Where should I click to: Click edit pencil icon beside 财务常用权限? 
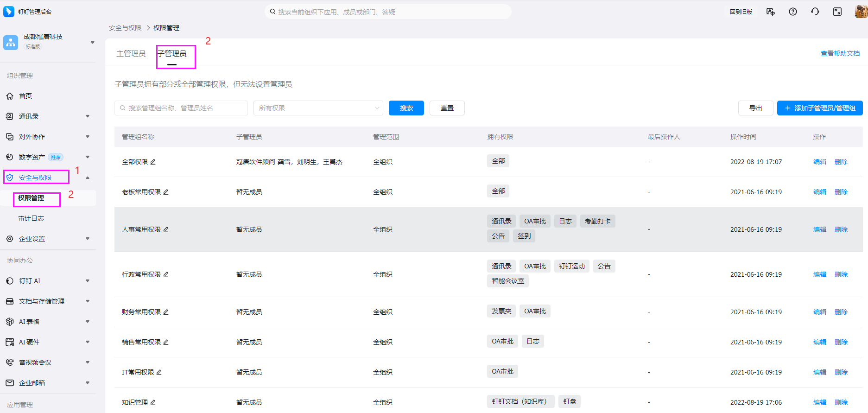point(166,312)
